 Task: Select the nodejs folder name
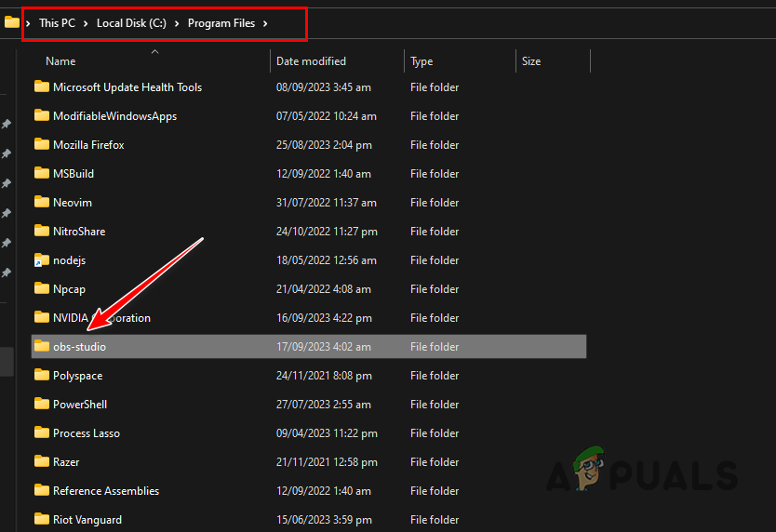(x=69, y=259)
